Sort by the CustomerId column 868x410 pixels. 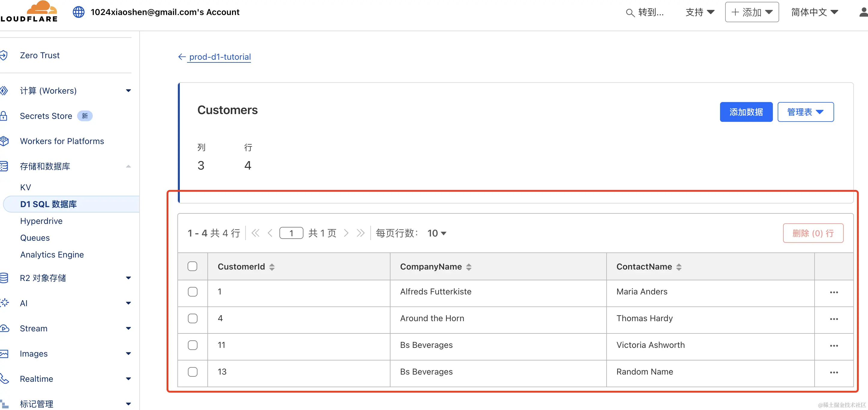click(x=272, y=267)
